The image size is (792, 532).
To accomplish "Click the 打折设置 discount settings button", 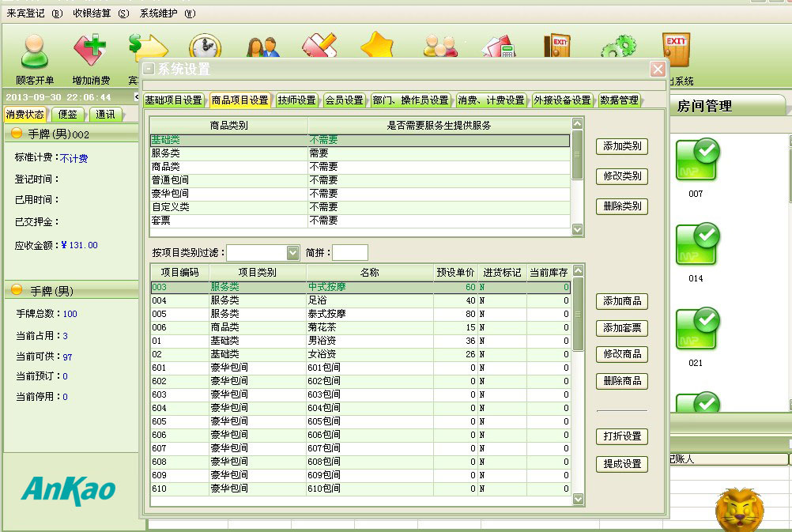I will (x=622, y=436).
